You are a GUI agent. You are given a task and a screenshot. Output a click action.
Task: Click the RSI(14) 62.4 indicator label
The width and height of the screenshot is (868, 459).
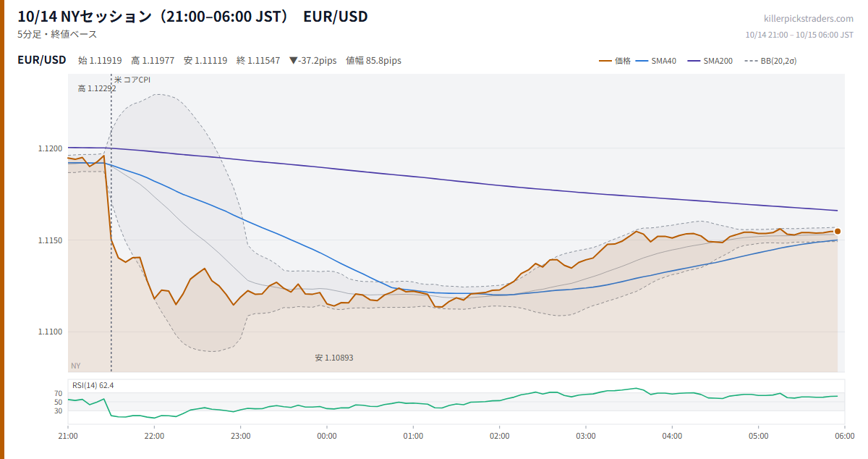(93, 385)
